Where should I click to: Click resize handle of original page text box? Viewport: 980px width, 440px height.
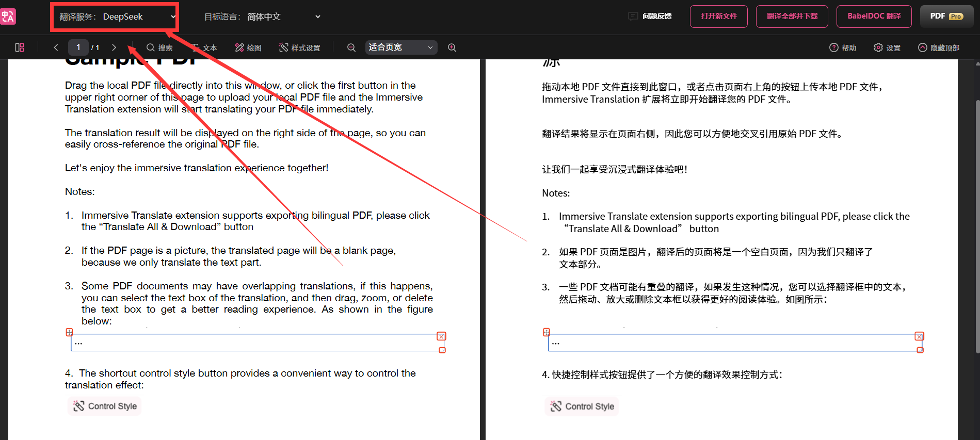pyautogui.click(x=442, y=350)
